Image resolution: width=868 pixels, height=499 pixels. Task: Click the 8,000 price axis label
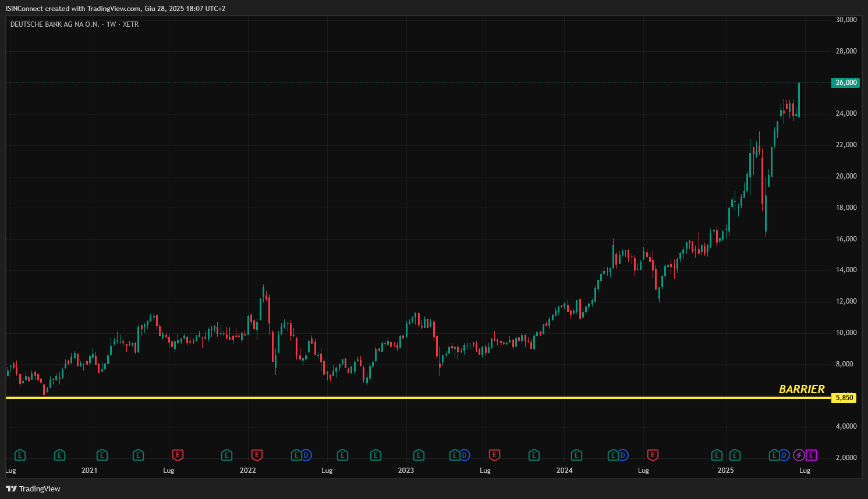click(x=844, y=364)
